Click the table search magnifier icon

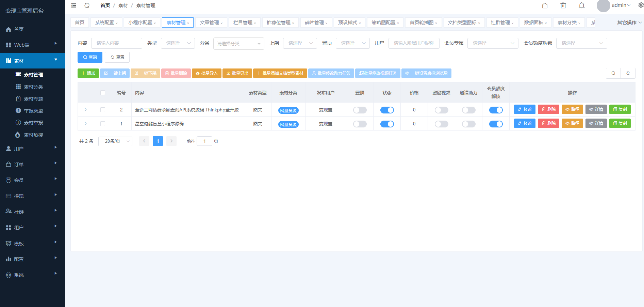pos(613,73)
